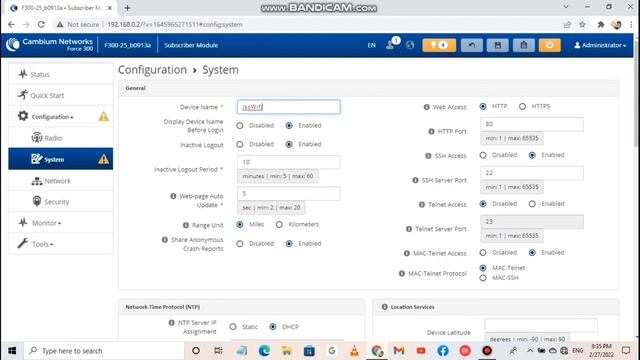Click the undo changes button
The height and width of the screenshot is (360, 640).
(x=471, y=45)
